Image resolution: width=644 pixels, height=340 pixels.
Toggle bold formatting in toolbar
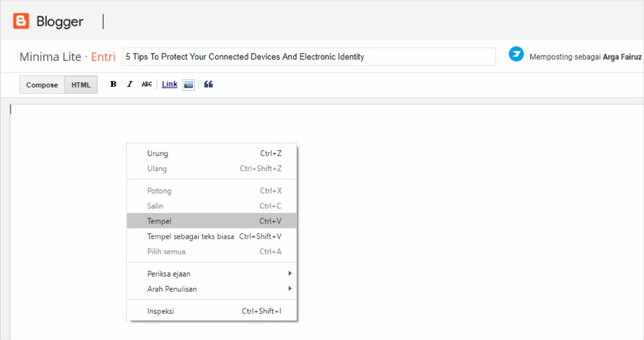113,84
